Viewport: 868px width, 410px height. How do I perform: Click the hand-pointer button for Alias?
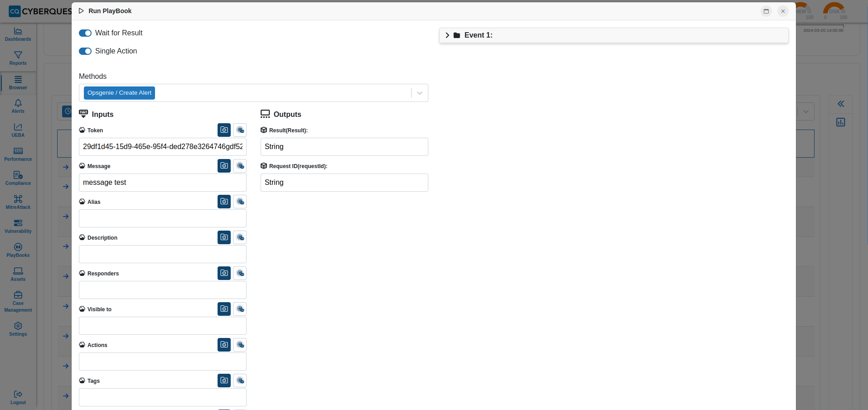[x=240, y=202]
